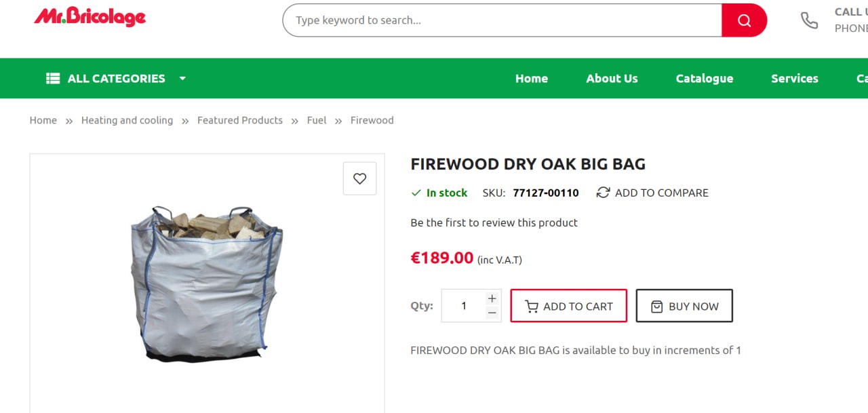Click the compare arrows icon
868x413 pixels.
click(x=603, y=193)
